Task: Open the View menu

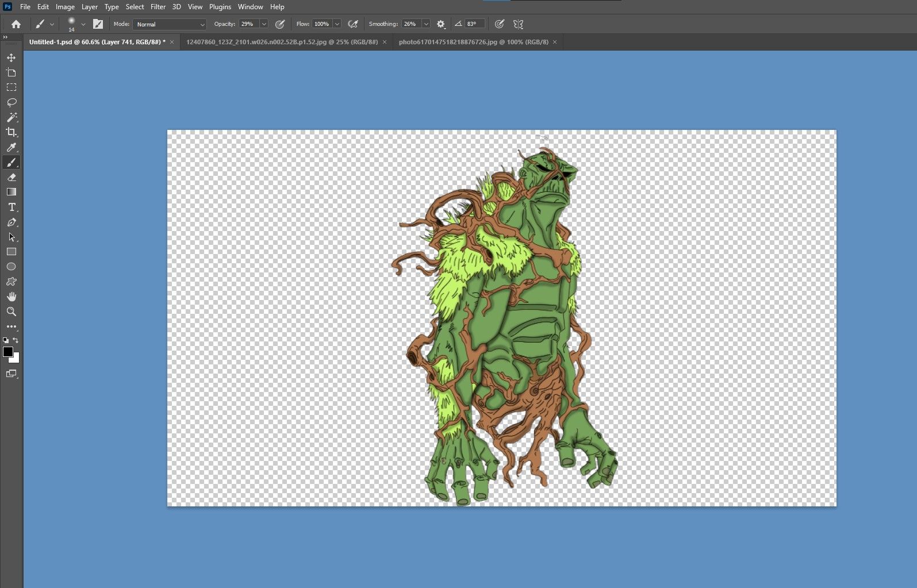Action: tap(195, 7)
